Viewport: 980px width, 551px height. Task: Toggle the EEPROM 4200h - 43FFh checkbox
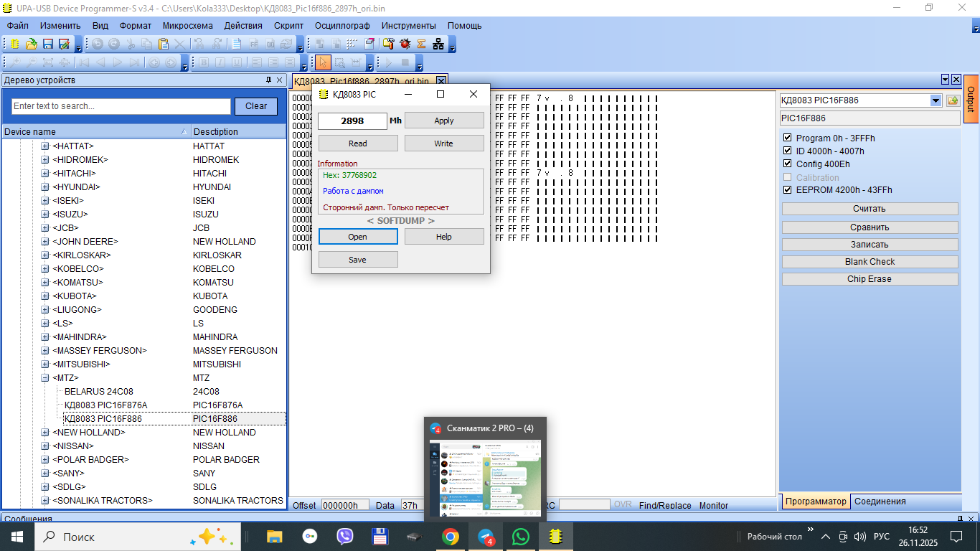[788, 190]
